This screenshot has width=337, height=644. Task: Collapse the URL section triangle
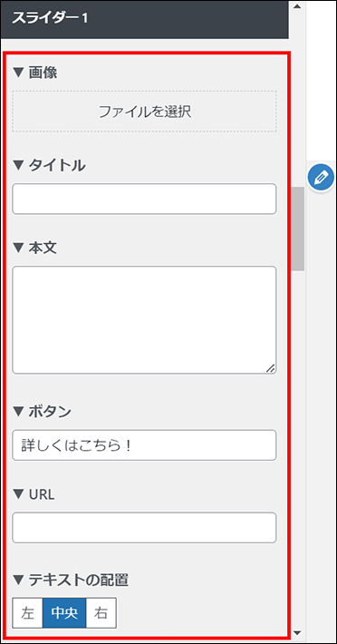point(19,494)
